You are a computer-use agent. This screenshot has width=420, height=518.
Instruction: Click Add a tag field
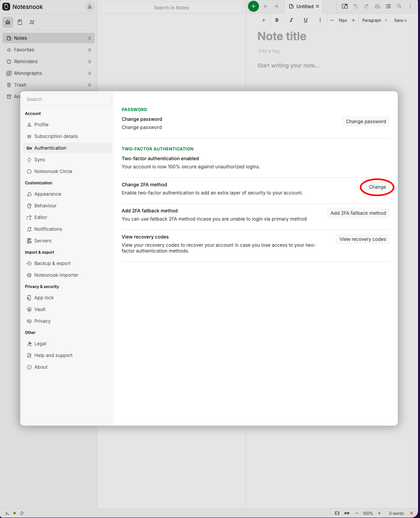pos(269,51)
